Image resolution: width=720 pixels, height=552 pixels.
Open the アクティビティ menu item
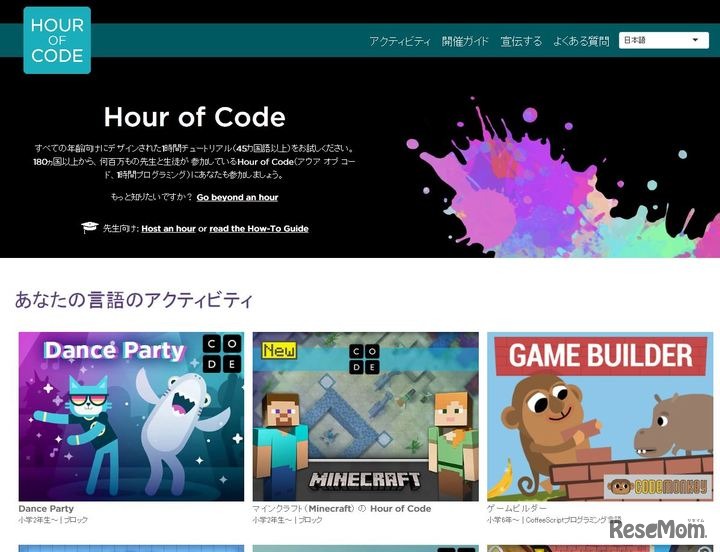[400, 41]
